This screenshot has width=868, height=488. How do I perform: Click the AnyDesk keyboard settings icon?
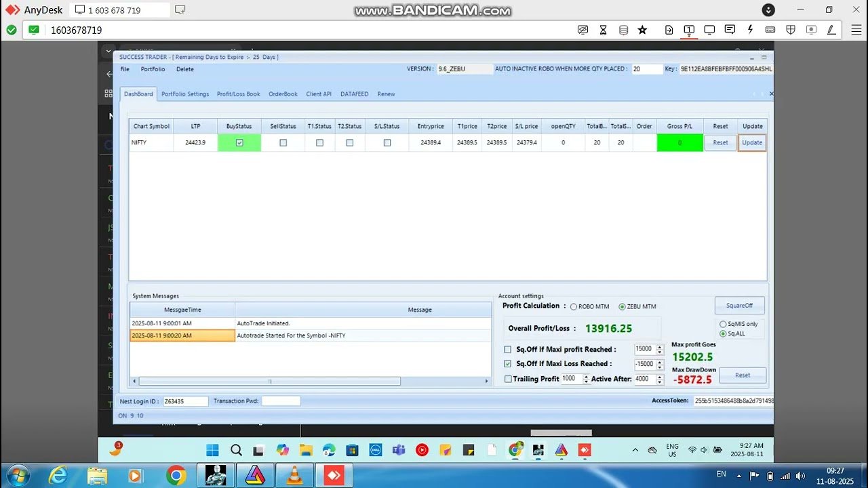(x=770, y=30)
